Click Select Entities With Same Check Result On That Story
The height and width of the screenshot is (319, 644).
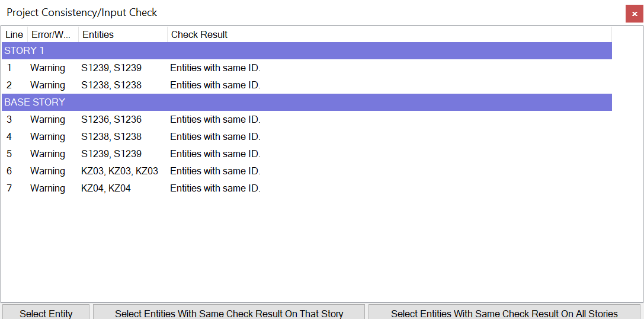[x=229, y=313]
